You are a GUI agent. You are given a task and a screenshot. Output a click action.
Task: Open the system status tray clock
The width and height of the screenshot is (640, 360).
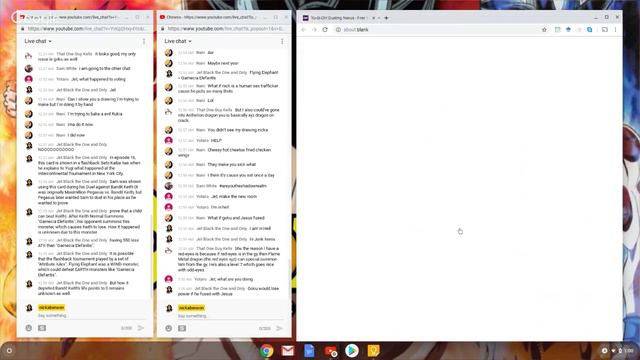pos(629,351)
